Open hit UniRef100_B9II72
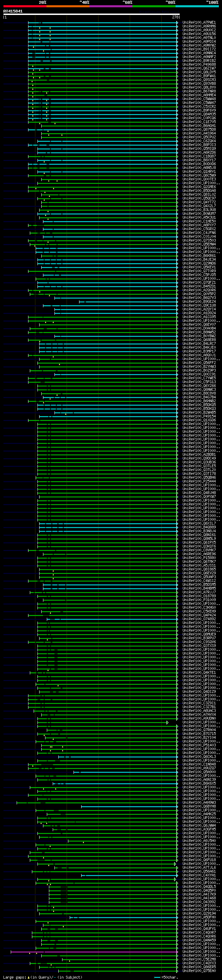222x980 pixels. pyautogui.click(x=199, y=49)
